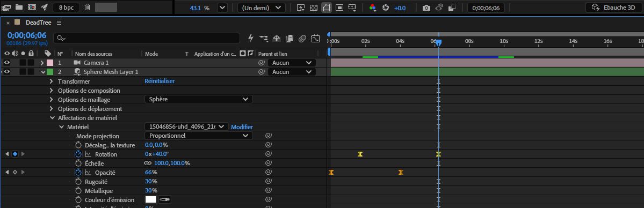This screenshot has height=208, width=644.
Task: Click the Modifier link
Action: point(242,127)
